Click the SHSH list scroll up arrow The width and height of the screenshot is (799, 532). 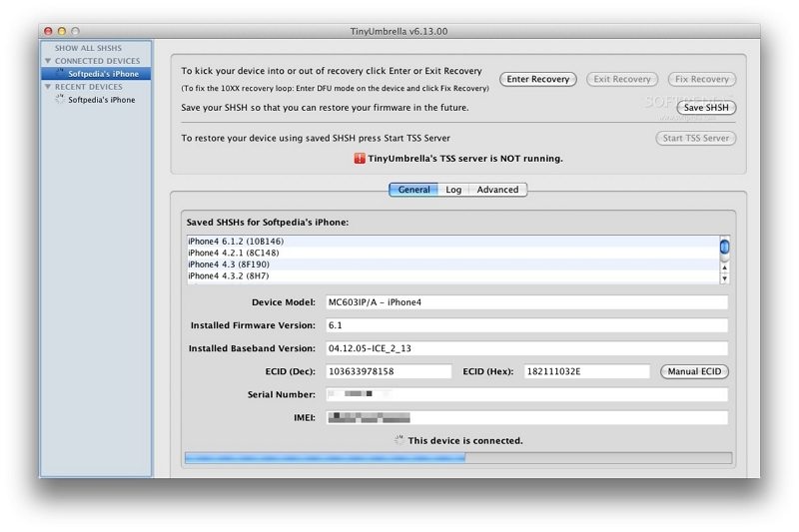pyautogui.click(x=725, y=267)
